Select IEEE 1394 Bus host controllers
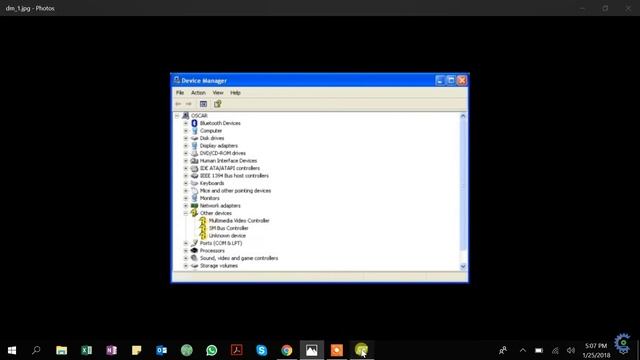640x360 pixels. pos(234,176)
